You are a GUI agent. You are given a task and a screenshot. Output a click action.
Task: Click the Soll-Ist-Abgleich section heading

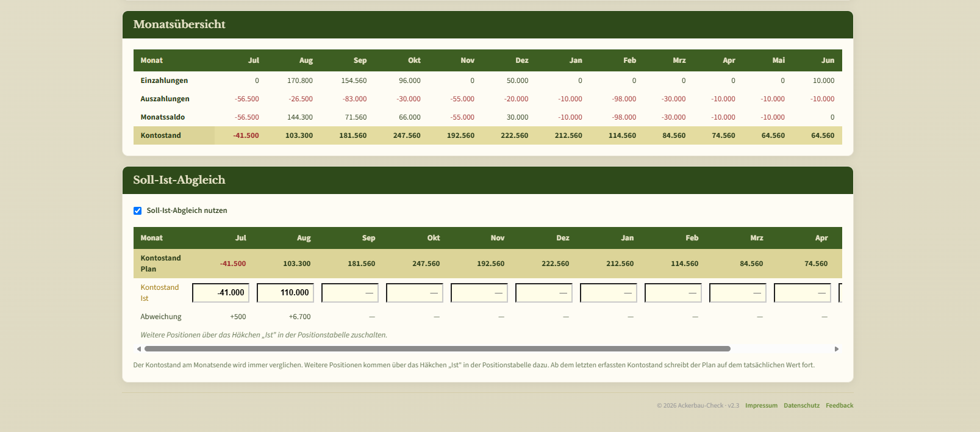pyautogui.click(x=179, y=180)
